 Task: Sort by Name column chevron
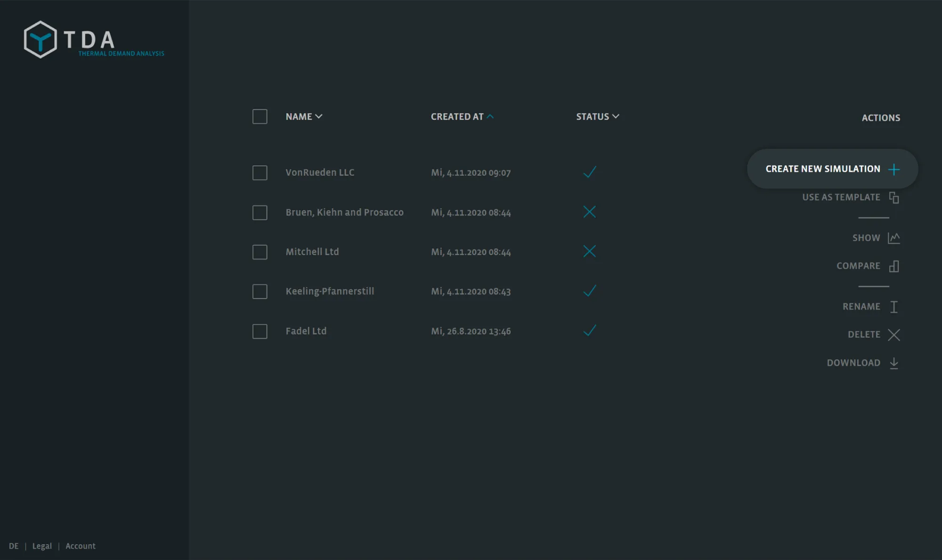[319, 116]
